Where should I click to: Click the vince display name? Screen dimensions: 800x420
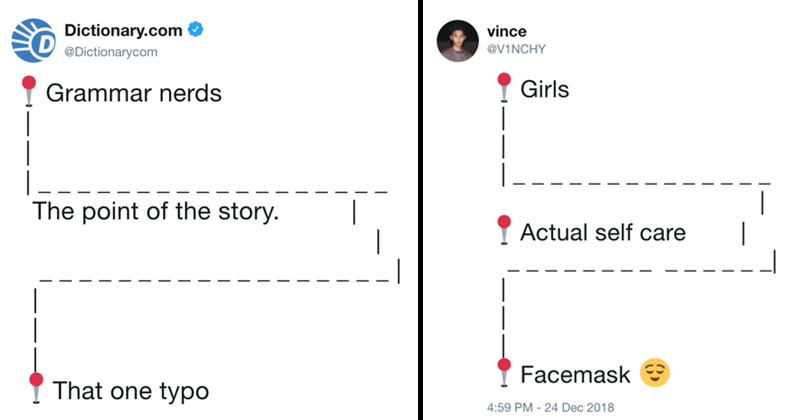501,30
